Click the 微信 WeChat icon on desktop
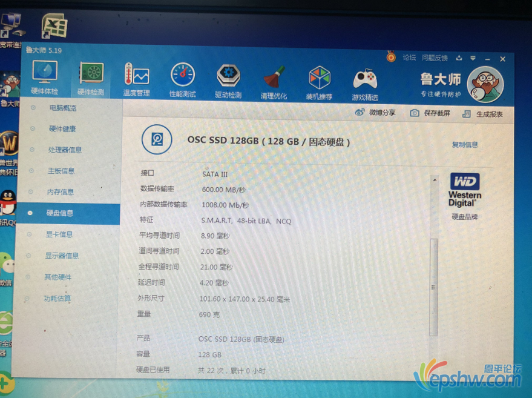This screenshot has width=532, height=398. click(7, 263)
